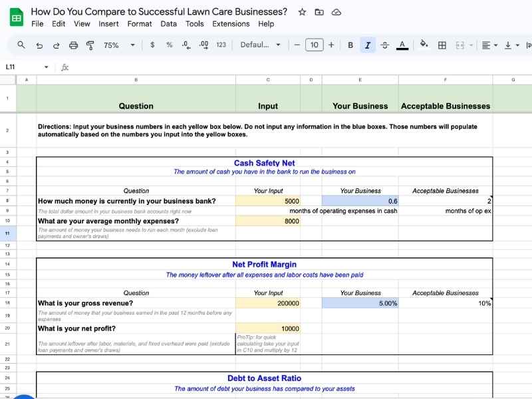Check the cloud save status icon

point(336,12)
